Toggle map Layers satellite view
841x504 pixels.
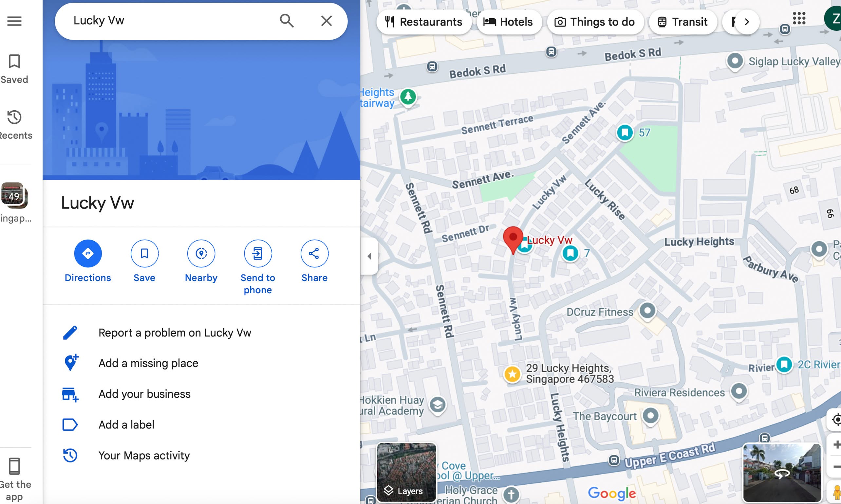[406, 472]
